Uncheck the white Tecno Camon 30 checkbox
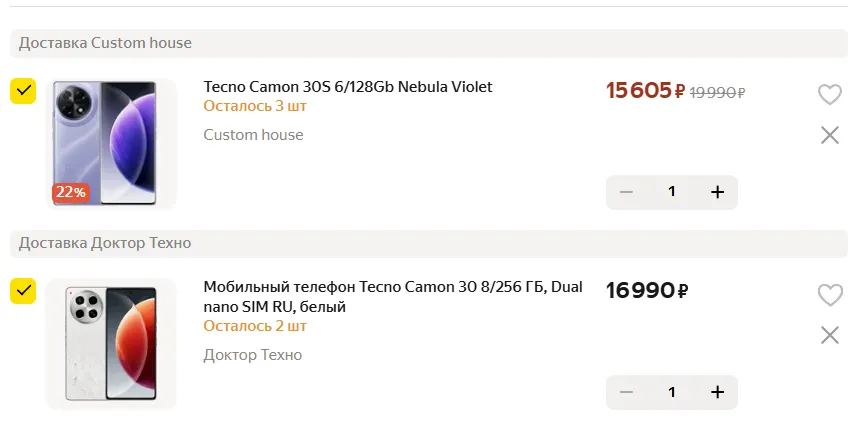 (23, 291)
